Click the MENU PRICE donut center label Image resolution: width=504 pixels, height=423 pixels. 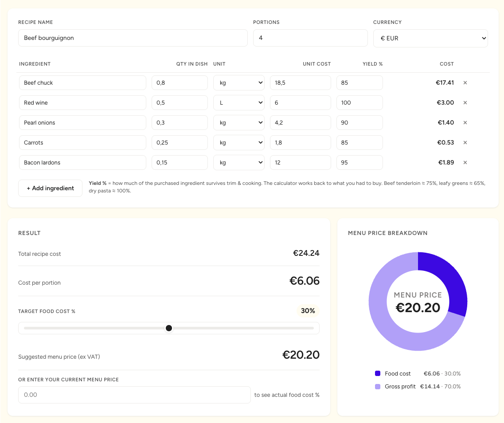(x=418, y=295)
